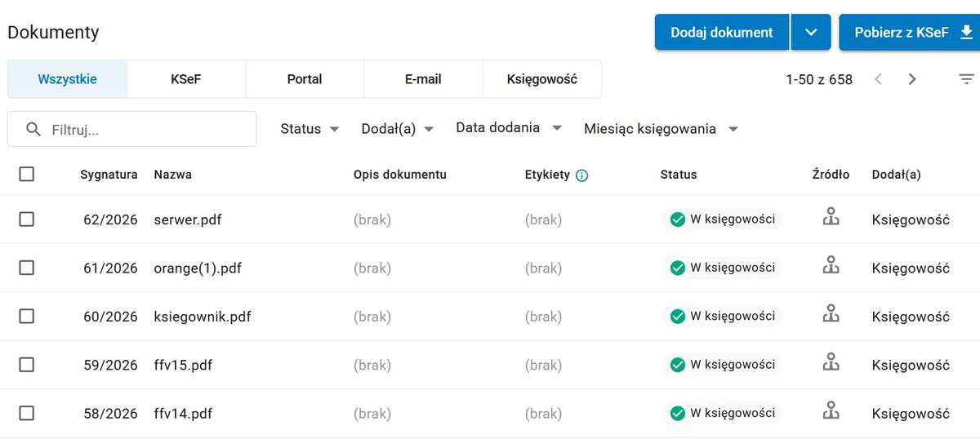
Task: Click the green check status icon for ksiegownik.pdf
Action: pyautogui.click(x=677, y=316)
